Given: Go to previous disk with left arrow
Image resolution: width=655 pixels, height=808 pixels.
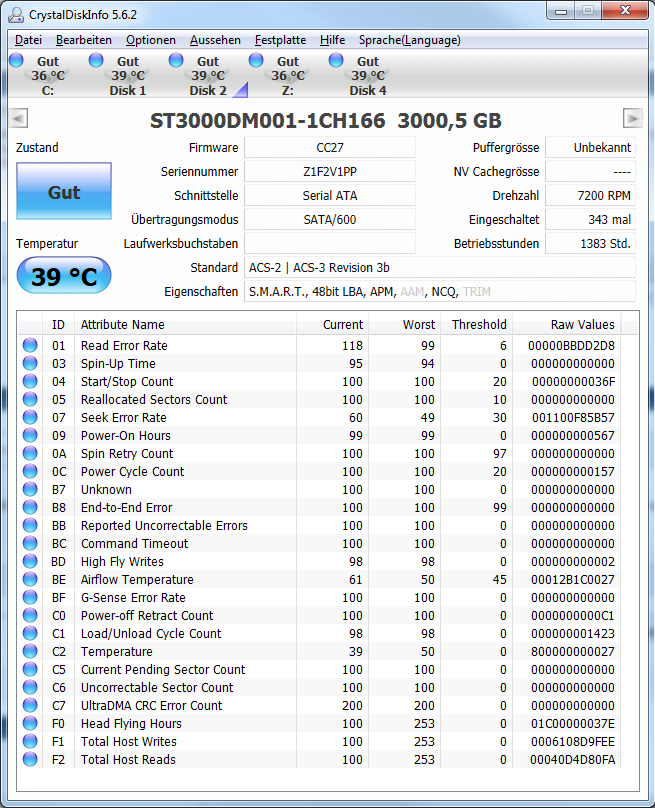Looking at the screenshot, I should (x=19, y=119).
